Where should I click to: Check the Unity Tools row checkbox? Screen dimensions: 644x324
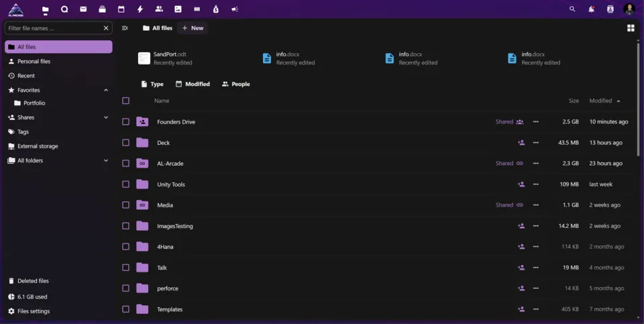point(125,184)
